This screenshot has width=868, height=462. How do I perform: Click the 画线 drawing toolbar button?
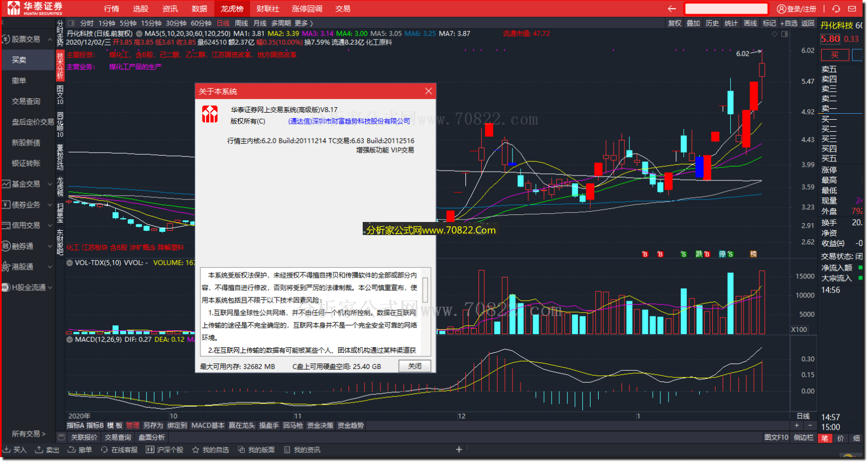point(751,24)
